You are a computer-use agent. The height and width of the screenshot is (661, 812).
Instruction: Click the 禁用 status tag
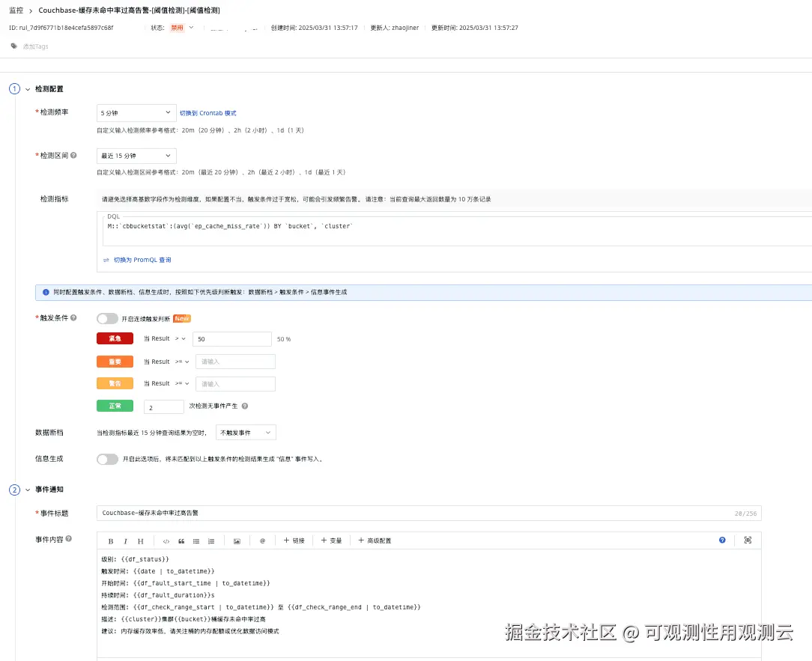pos(177,28)
